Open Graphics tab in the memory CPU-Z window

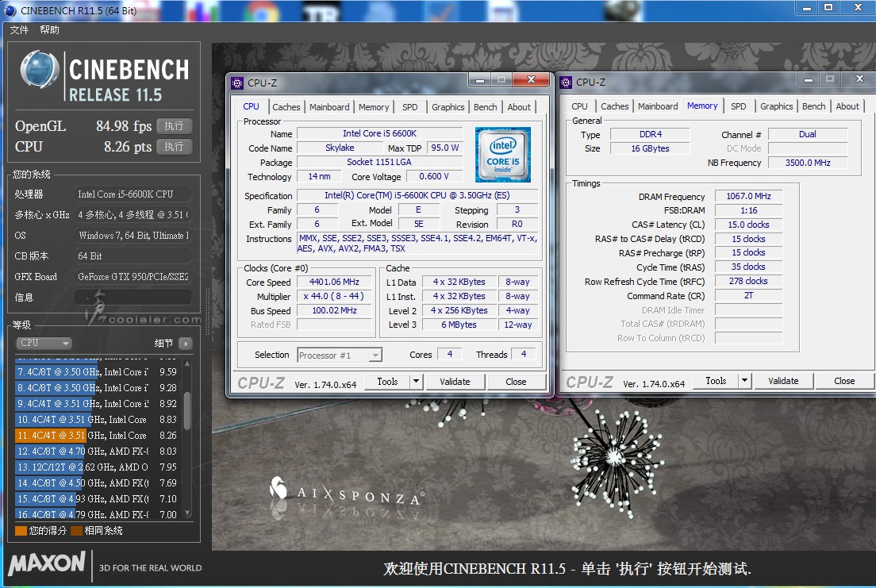(777, 106)
